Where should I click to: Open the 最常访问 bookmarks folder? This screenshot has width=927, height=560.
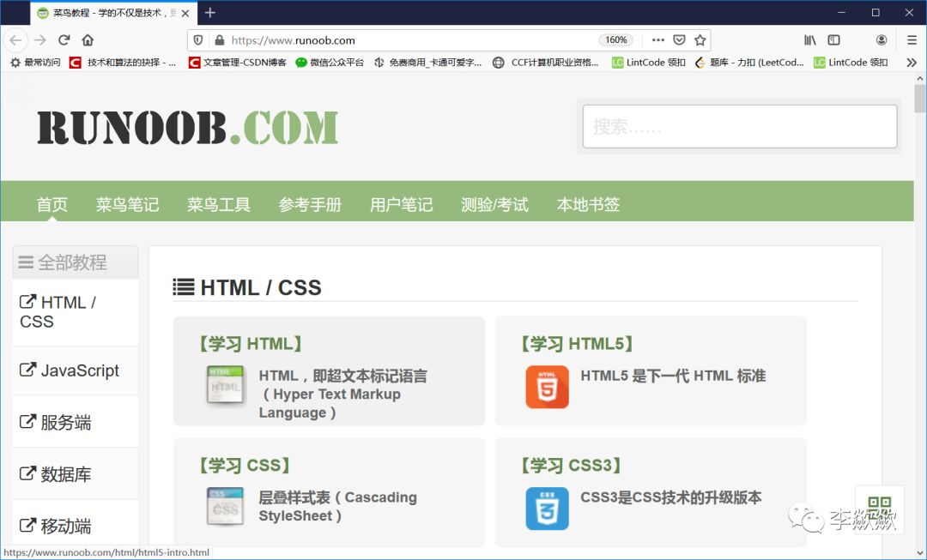coord(35,63)
